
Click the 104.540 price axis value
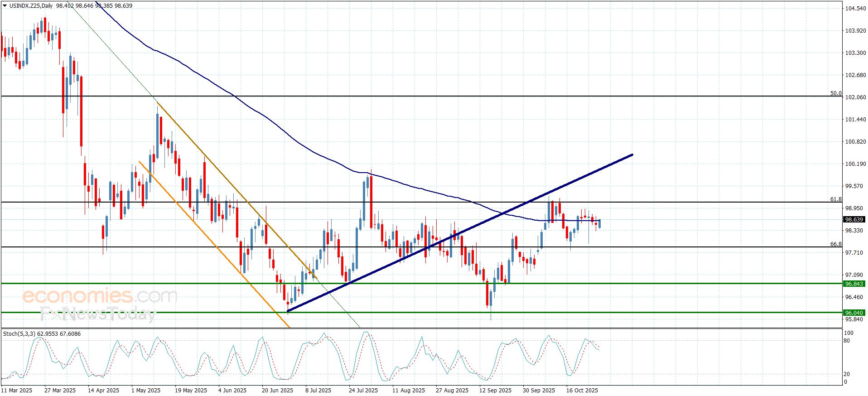pyautogui.click(x=855, y=9)
